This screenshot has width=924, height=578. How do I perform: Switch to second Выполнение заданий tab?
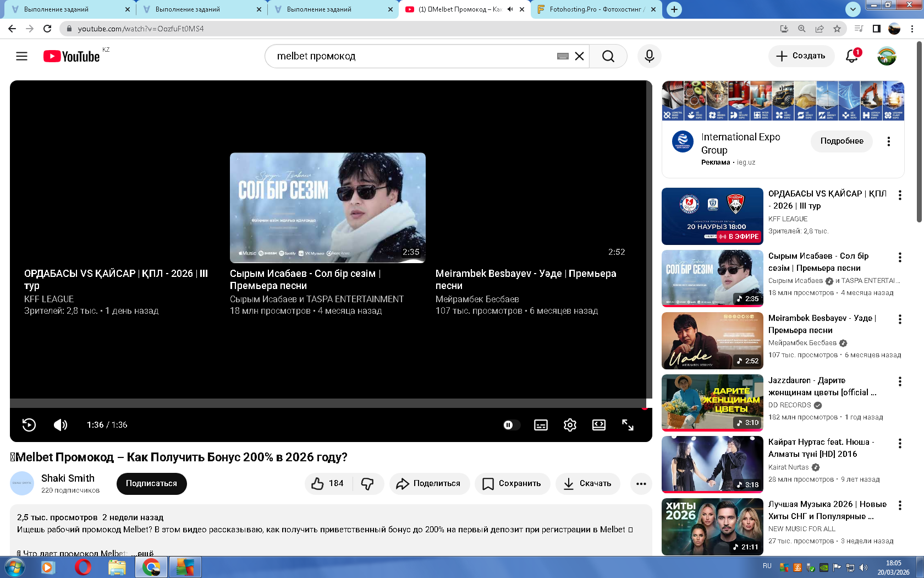point(201,9)
